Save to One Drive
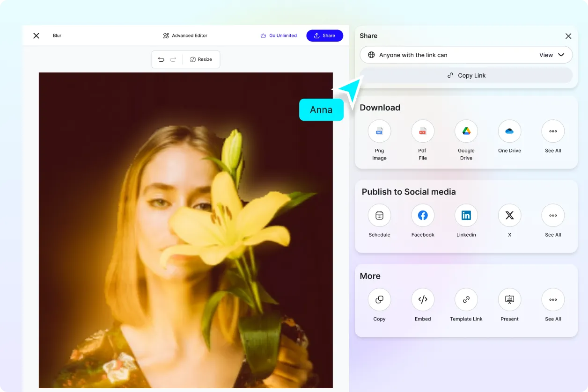This screenshot has width=588, height=392. pos(509,131)
